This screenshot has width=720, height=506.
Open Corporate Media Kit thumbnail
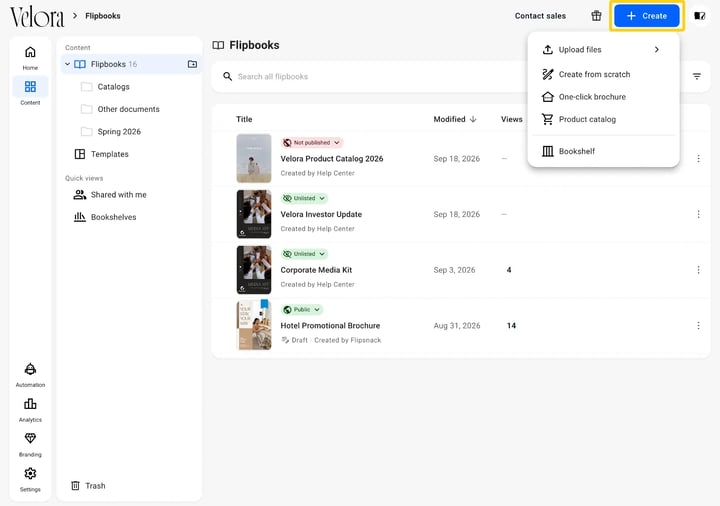pos(254,270)
